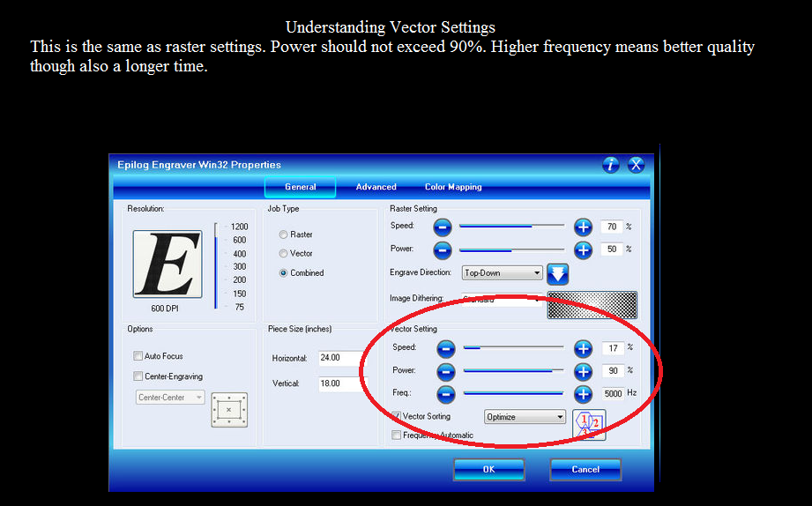This screenshot has width=812, height=506.
Task: Increase vector power with plus button
Action: [x=583, y=371]
